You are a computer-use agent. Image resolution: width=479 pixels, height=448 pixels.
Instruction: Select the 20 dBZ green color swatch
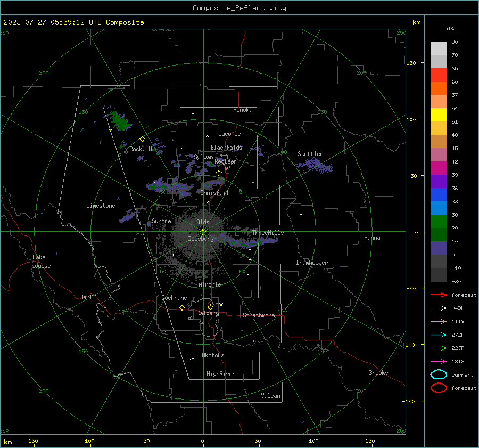(439, 222)
